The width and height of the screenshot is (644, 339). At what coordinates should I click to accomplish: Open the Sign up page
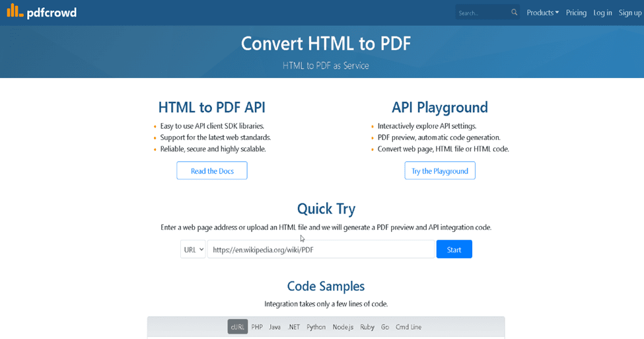[x=630, y=13]
